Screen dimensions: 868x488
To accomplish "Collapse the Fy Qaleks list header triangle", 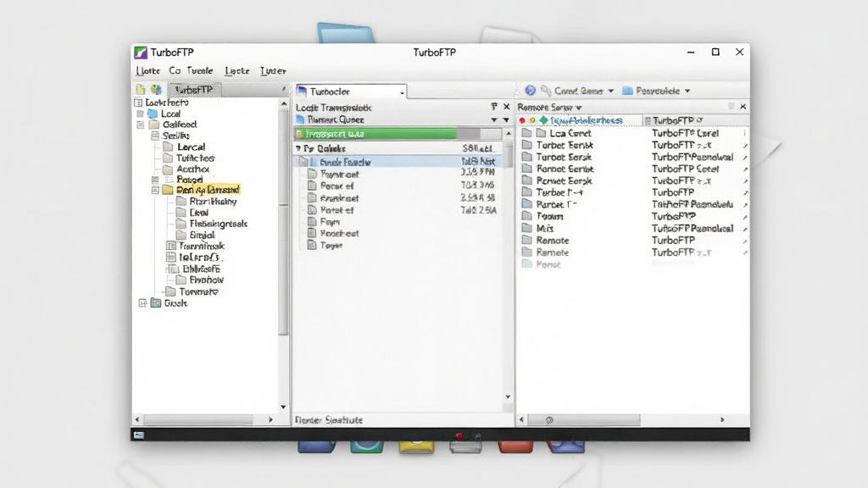I will pos(298,148).
